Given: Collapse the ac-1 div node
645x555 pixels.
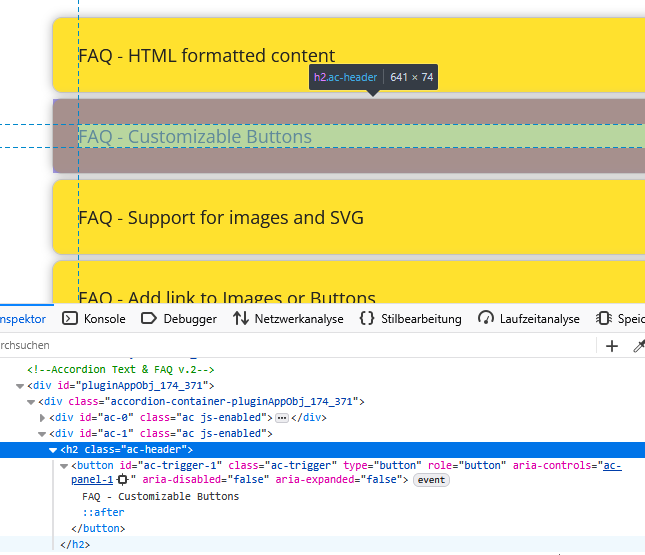Looking at the screenshot, I should (x=42, y=434).
